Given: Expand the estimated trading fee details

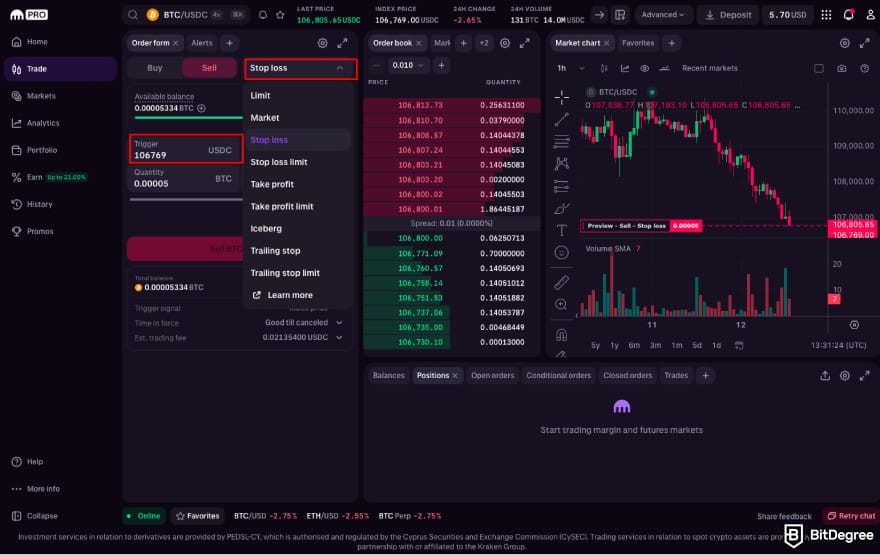Looking at the screenshot, I should pyautogui.click(x=339, y=337).
